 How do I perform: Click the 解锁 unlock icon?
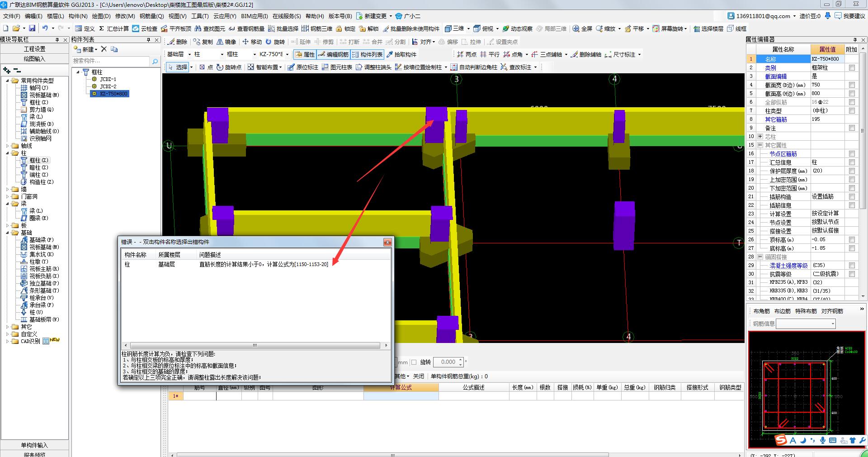point(368,29)
